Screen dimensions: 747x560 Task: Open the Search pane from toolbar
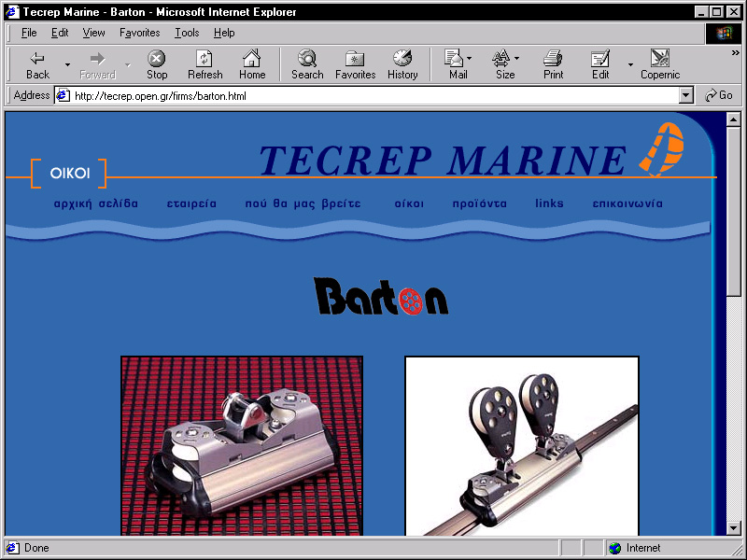[307, 64]
